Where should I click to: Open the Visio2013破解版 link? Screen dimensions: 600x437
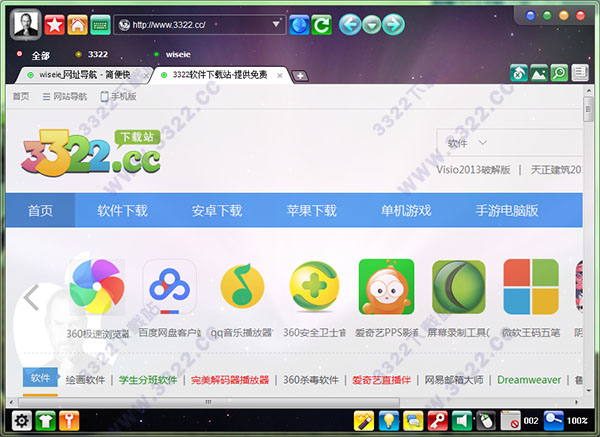click(474, 170)
